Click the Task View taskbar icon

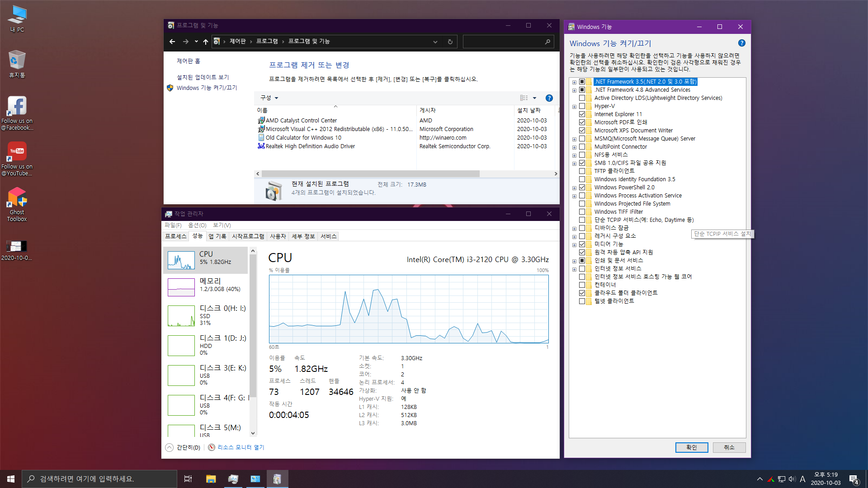[188, 479]
